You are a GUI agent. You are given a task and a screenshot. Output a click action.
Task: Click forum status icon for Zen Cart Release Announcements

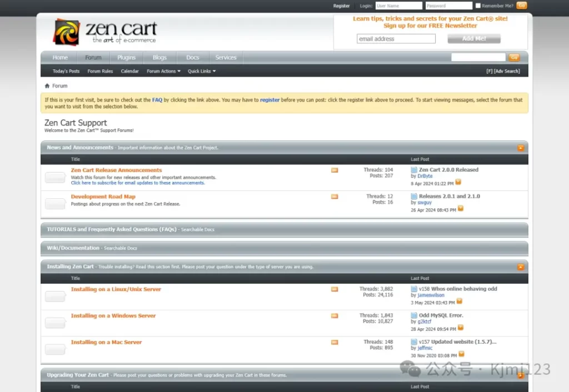click(x=55, y=177)
